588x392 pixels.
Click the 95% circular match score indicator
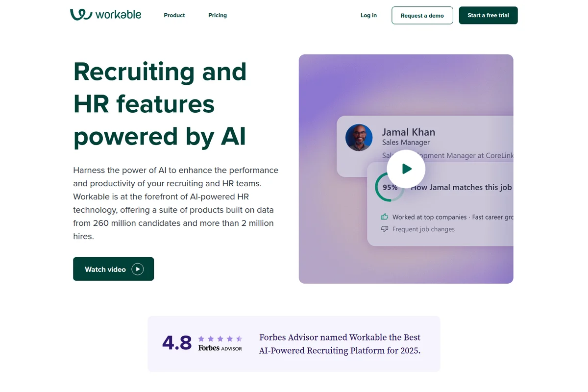390,187
